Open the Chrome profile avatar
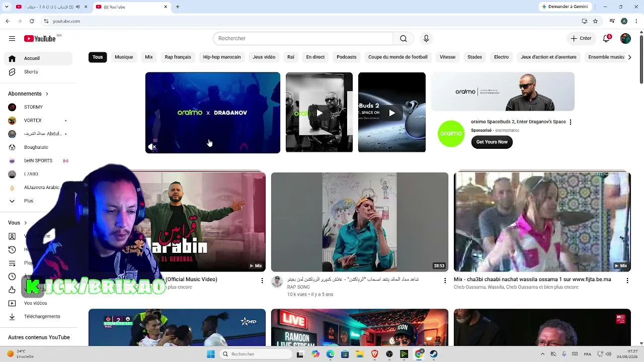Image resolution: width=644 pixels, height=362 pixels. pyautogui.click(x=624, y=21)
